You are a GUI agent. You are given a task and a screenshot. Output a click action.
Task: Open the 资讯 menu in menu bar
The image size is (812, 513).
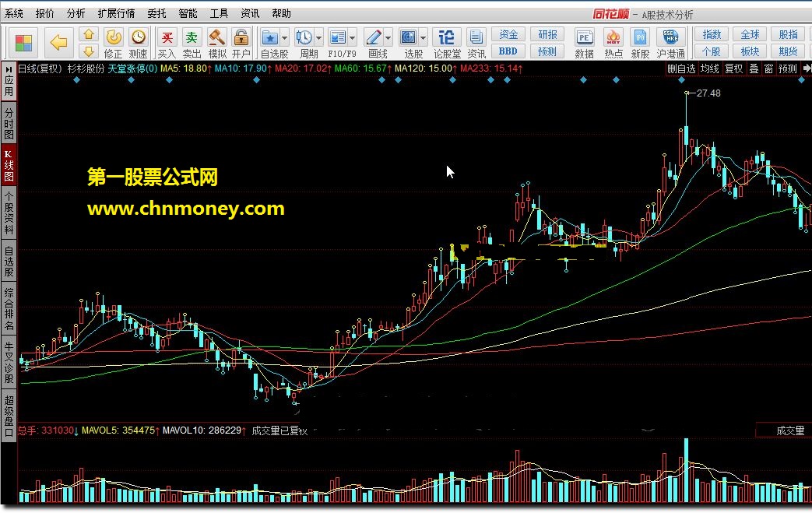(x=250, y=13)
